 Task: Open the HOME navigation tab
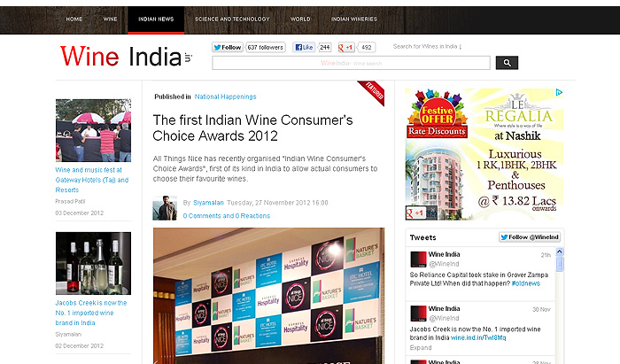tap(74, 19)
